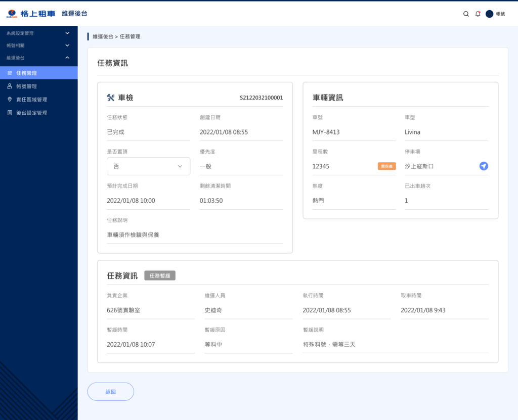Click the gray 任務暫緩 status badge
The height and width of the screenshot is (420, 518).
click(160, 275)
